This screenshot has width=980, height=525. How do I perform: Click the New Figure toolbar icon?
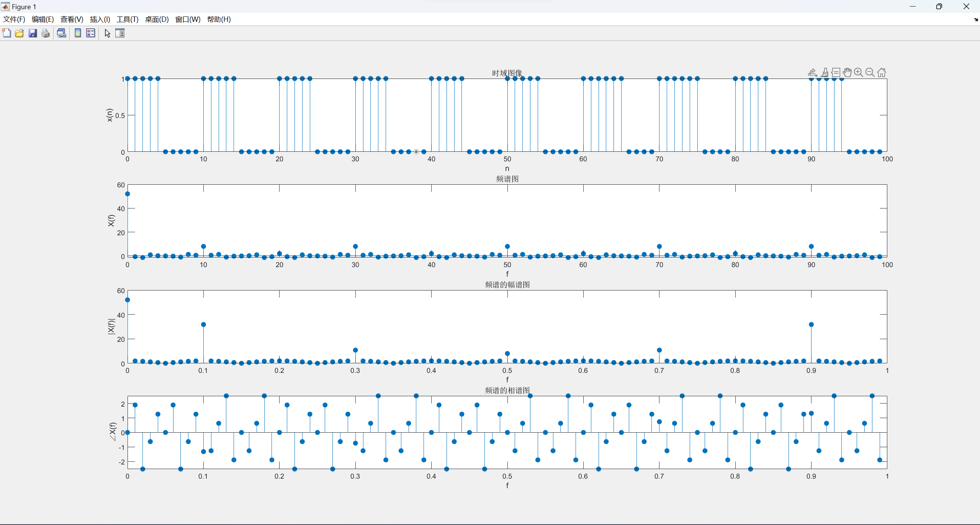pos(7,33)
